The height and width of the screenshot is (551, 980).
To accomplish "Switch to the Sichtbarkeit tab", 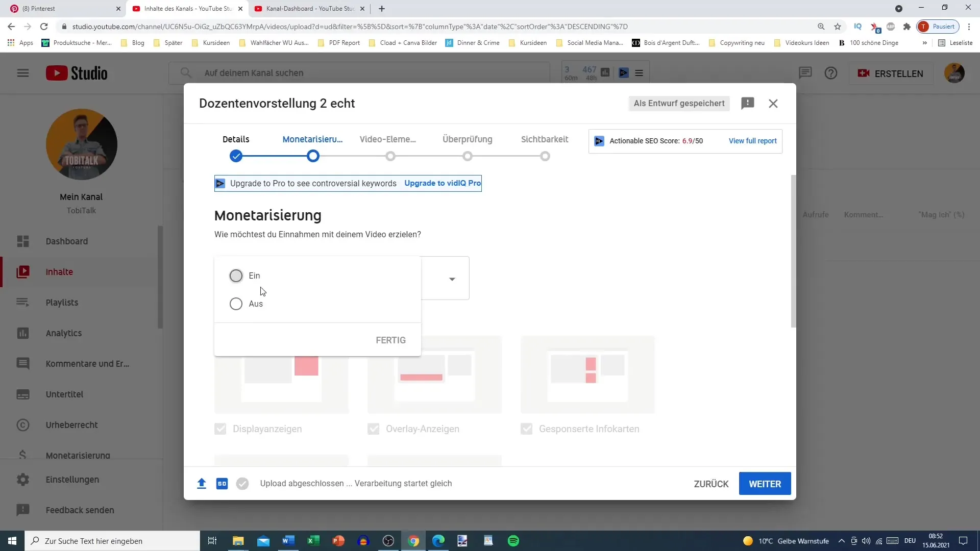I will pos(544,139).
